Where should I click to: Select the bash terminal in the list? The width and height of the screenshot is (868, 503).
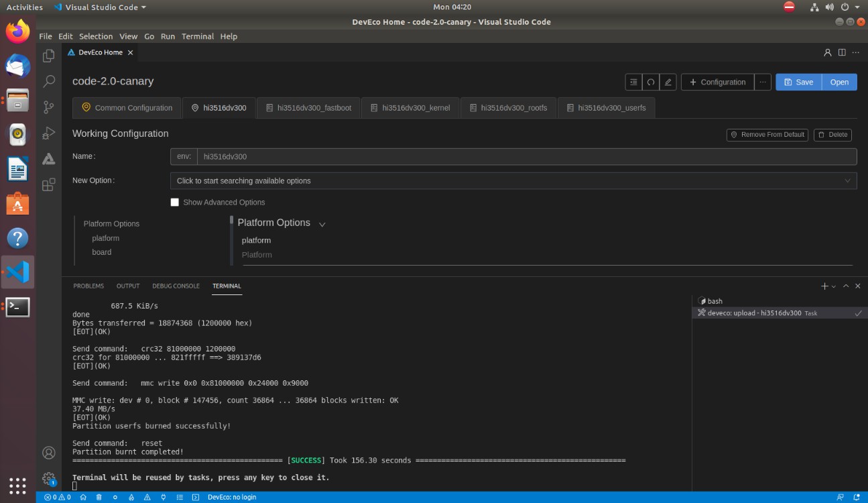tap(780, 301)
